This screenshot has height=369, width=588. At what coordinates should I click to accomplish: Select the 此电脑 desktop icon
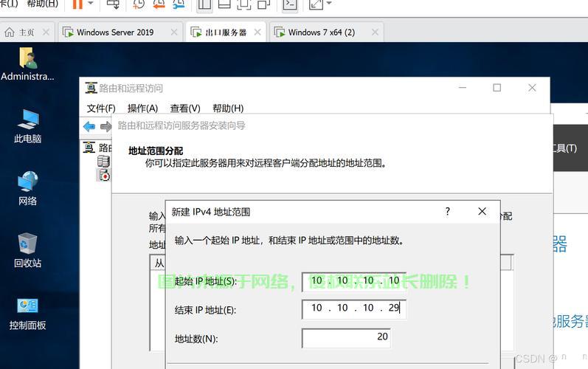coord(27,126)
